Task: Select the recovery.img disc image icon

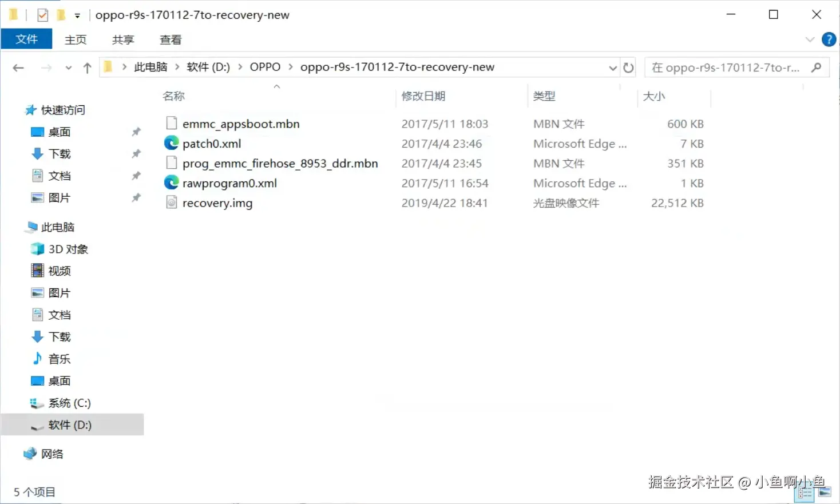Action: (x=171, y=202)
